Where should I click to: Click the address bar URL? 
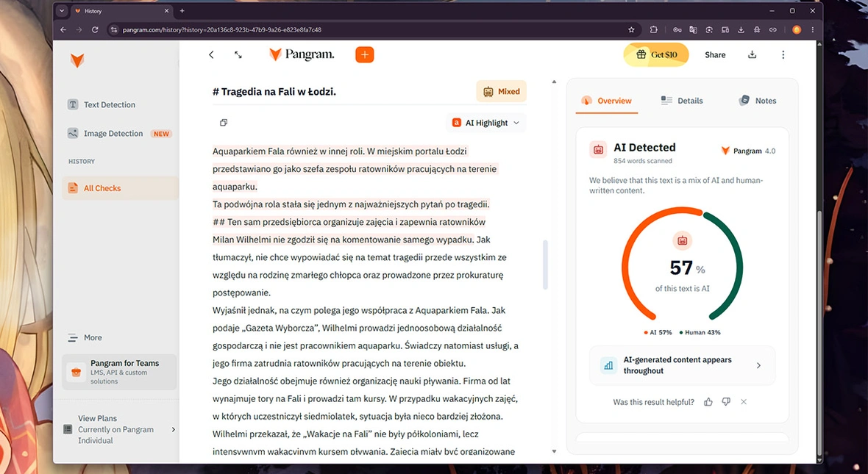pyautogui.click(x=221, y=30)
